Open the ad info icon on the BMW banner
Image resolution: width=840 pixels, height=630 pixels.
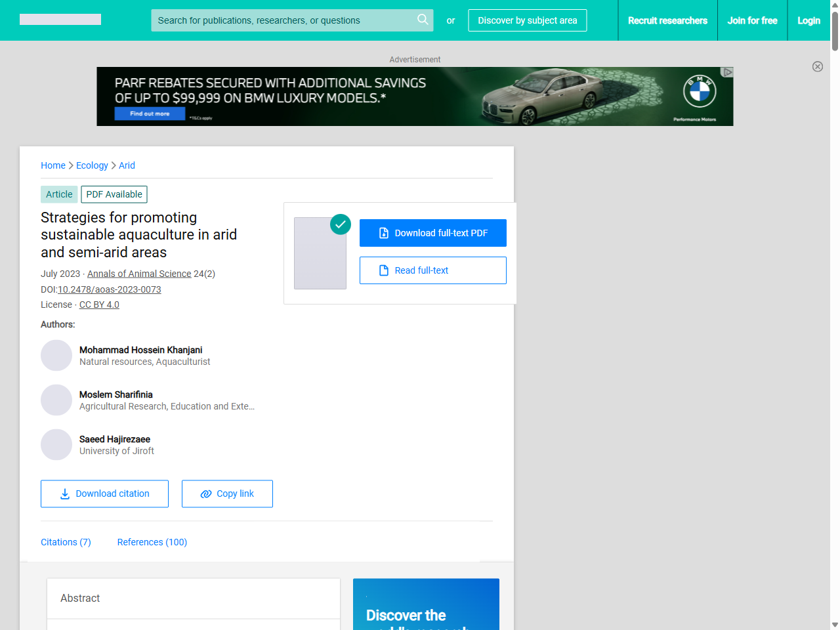coord(727,72)
